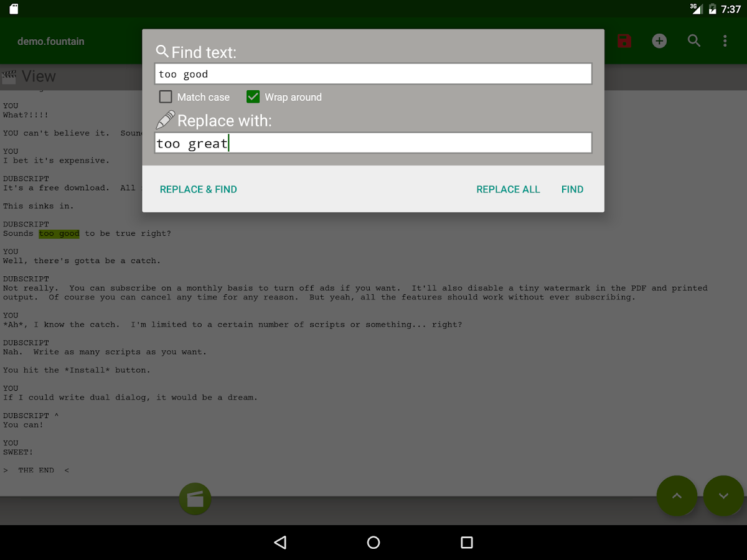This screenshot has width=747, height=560.
Task: Click the line 'SWEET!'
Action: (x=18, y=452)
